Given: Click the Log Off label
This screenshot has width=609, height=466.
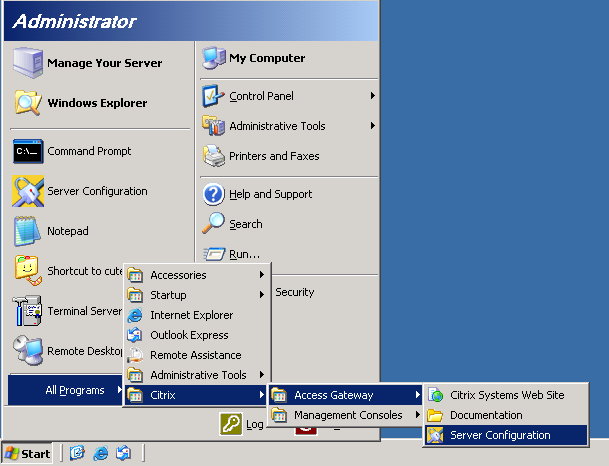Looking at the screenshot, I should 255,424.
